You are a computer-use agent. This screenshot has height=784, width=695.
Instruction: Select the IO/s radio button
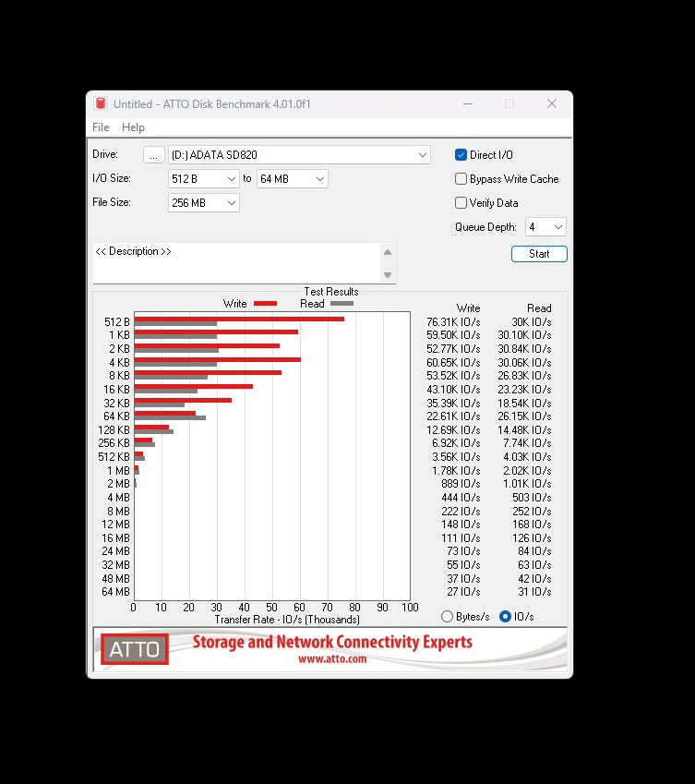(505, 617)
